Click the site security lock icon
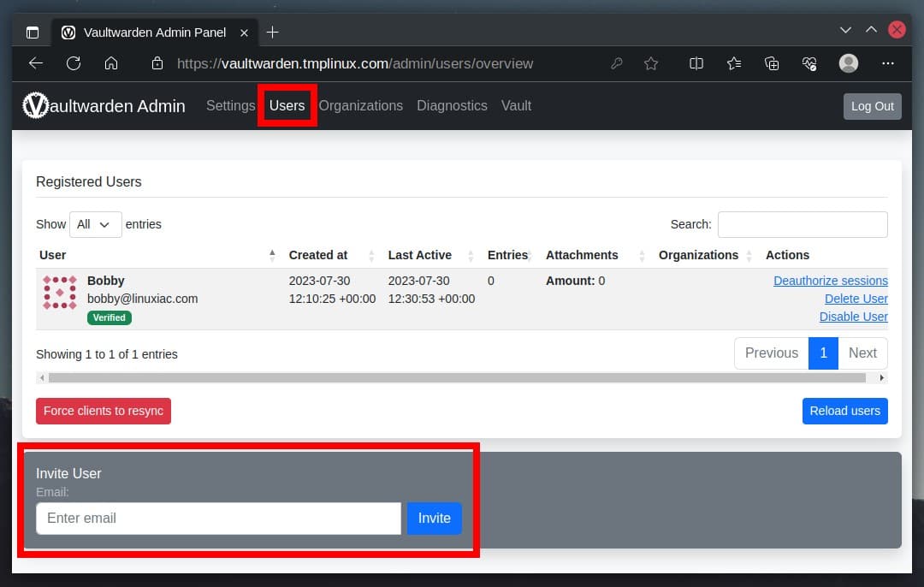 pyautogui.click(x=157, y=63)
